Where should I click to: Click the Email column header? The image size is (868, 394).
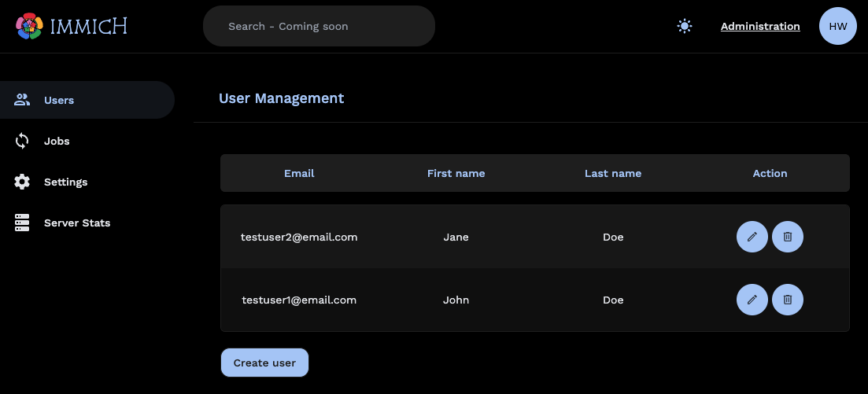pyautogui.click(x=299, y=173)
